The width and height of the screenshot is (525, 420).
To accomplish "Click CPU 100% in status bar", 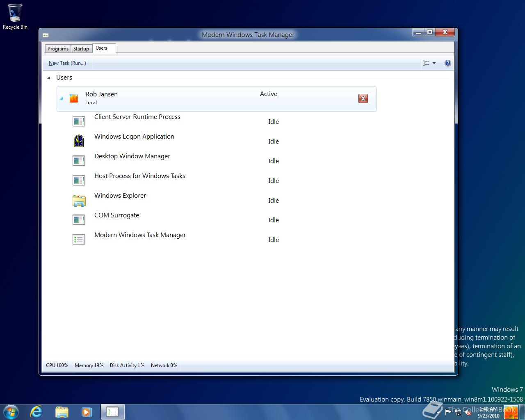I will coord(57,365).
